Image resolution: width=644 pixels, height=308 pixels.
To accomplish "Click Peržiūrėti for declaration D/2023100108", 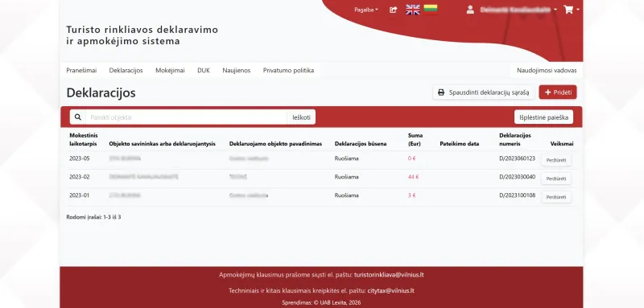I will 556,197.
